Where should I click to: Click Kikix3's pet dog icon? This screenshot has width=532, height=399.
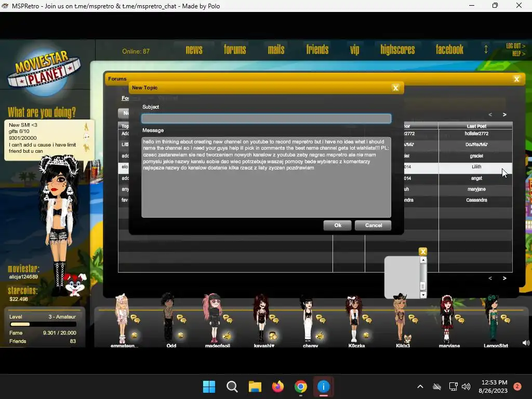407,338
